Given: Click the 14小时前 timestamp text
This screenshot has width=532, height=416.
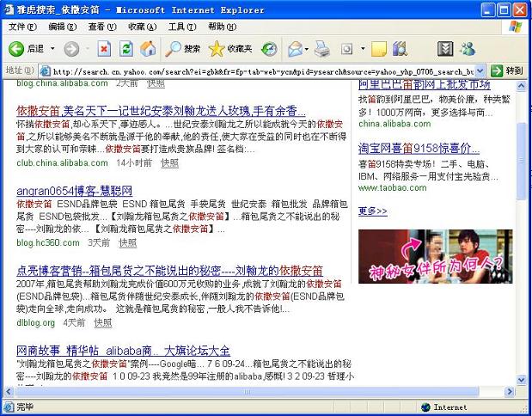Looking at the screenshot, I should [x=134, y=163].
